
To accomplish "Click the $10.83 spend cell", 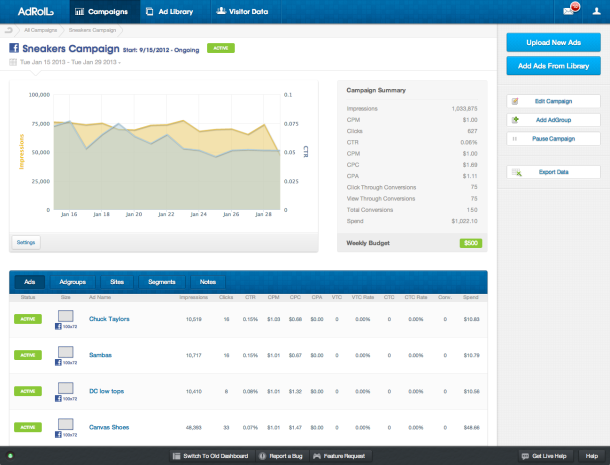I will click(x=472, y=319).
